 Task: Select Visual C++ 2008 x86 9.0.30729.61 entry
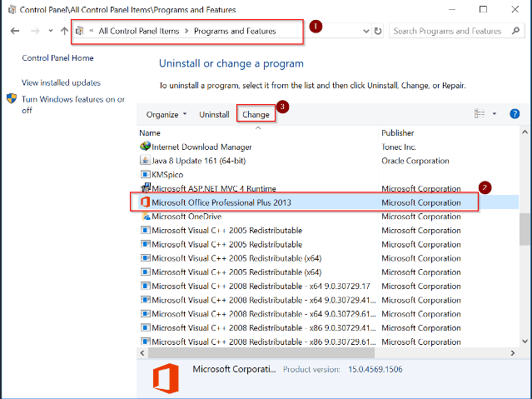tap(264, 342)
